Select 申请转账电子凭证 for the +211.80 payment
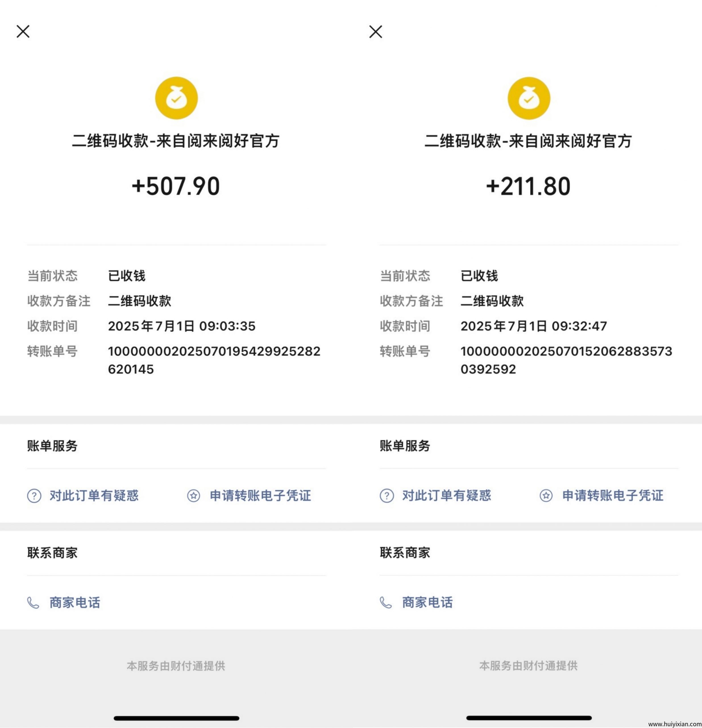This screenshot has height=728, width=702. tap(612, 495)
